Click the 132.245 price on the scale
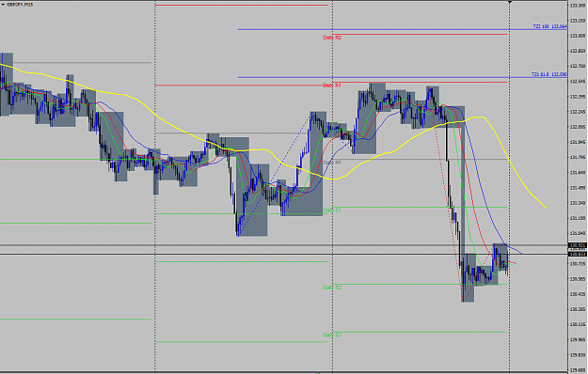Viewport: 588px width, 374px height. (578, 112)
